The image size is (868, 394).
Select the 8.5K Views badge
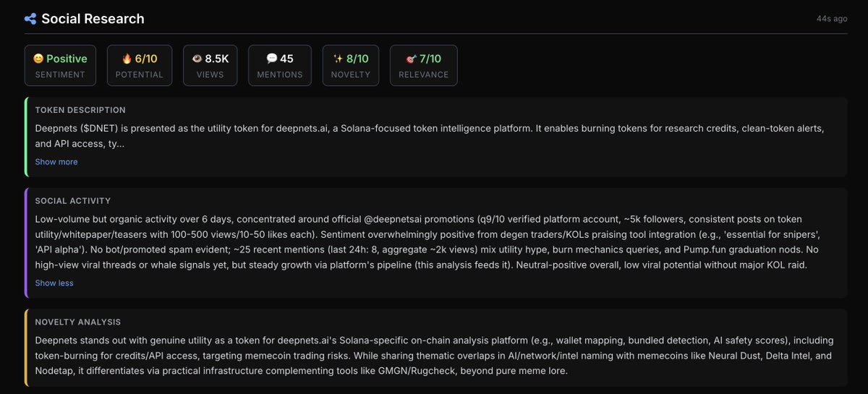210,65
